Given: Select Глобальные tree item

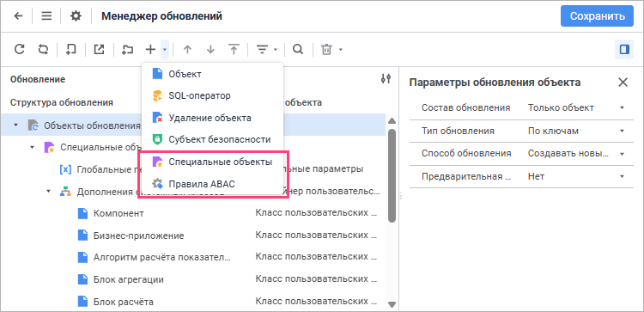Looking at the screenshot, I should (x=109, y=169).
